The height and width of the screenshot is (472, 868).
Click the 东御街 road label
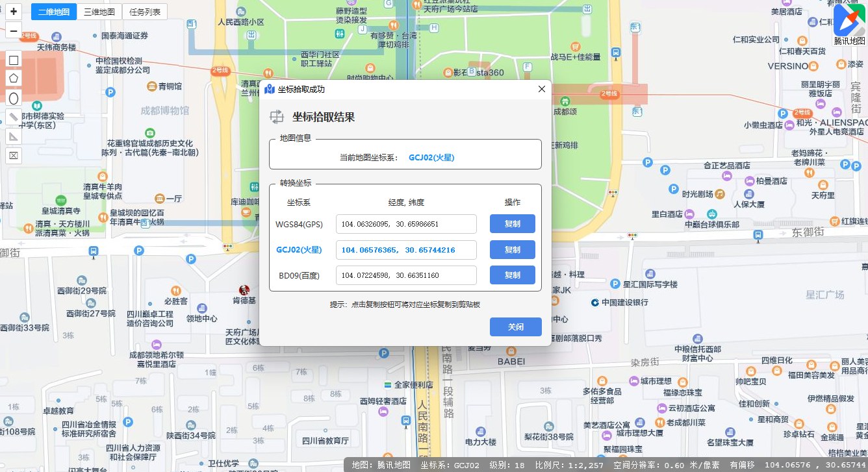[808, 231]
